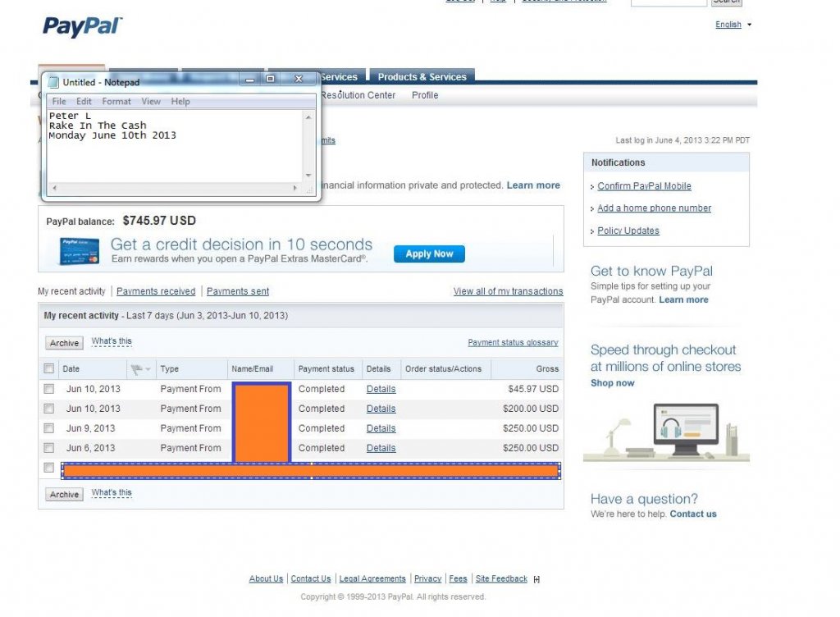840x617 pixels.
Task: Open Policy Updates notification
Action: pyautogui.click(x=628, y=231)
